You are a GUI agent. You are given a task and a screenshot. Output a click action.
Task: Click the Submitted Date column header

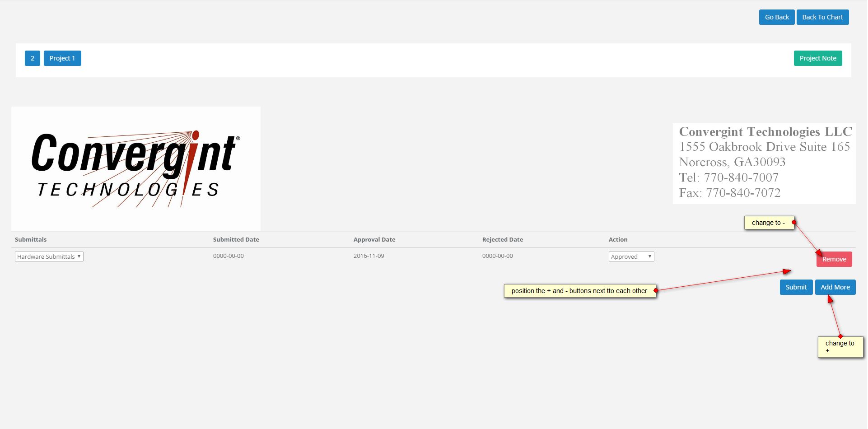[236, 239]
